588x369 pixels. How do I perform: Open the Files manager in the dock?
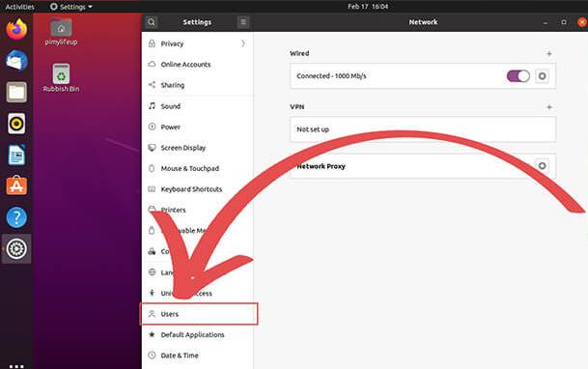tap(16, 92)
